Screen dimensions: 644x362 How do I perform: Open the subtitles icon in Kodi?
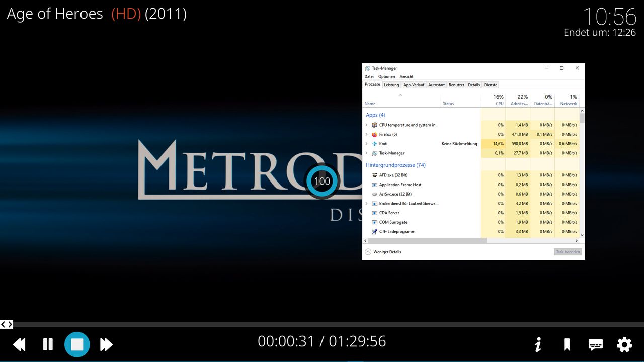[x=596, y=344]
